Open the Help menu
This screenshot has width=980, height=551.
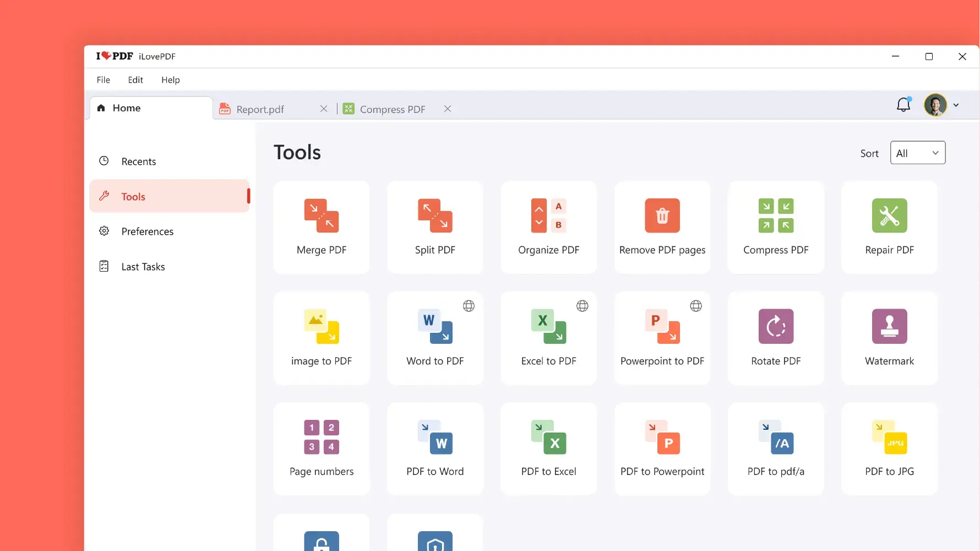click(170, 79)
